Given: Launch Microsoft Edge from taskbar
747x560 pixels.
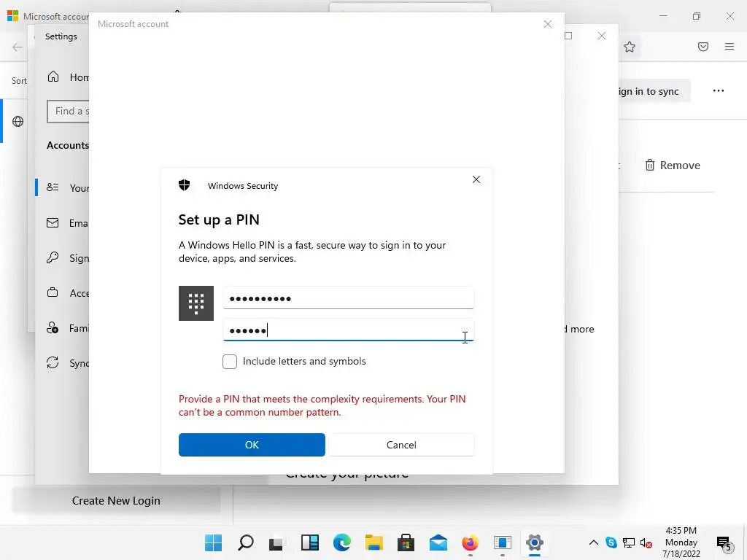Looking at the screenshot, I should [x=341, y=542].
